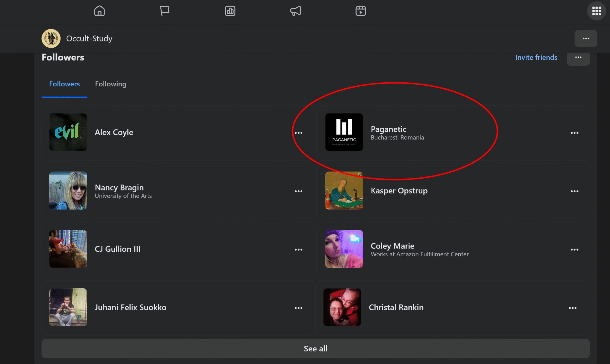Open options menu for Alex Coyle
Screen dimensions: 610x364
[299, 133]
